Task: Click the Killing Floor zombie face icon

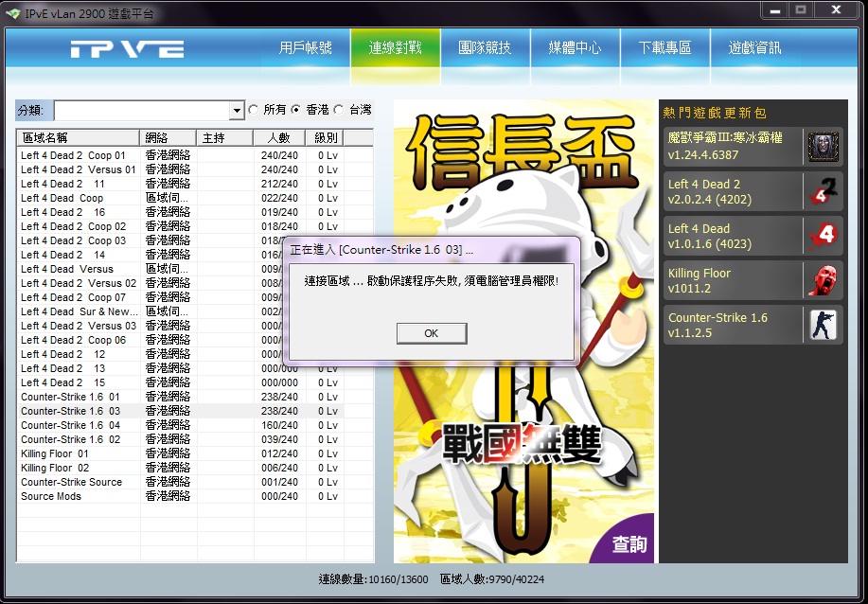Action: [823, 280]
